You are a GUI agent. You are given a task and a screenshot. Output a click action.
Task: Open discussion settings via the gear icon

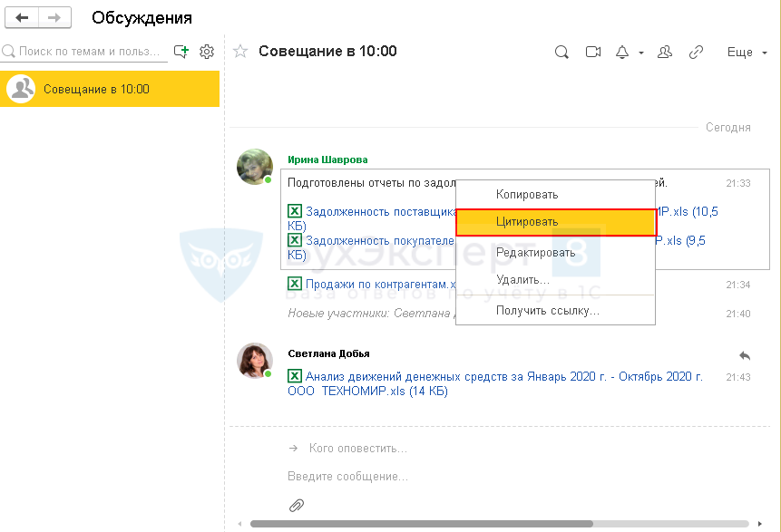tap(207, 52)
